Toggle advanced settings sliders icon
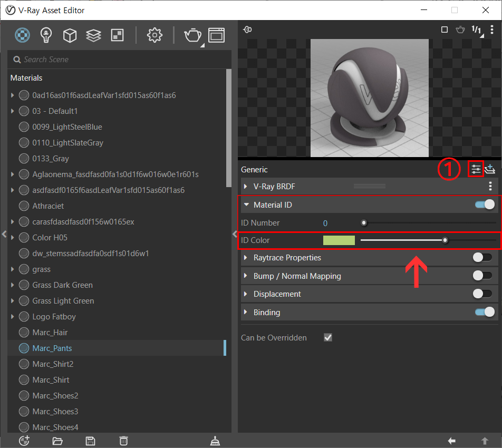The image size is (502, 448). point(476,169)
